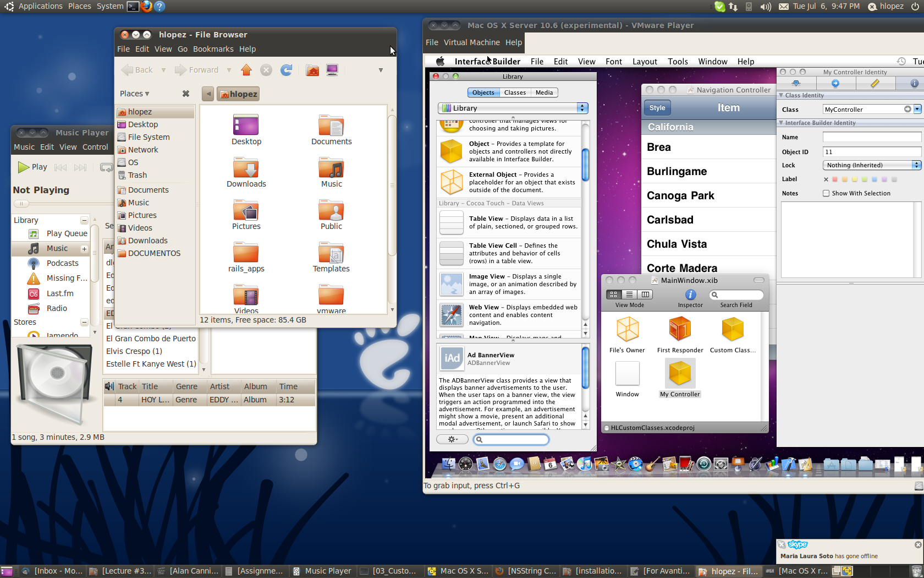
Task: Click the Inspector icon in MainWindow.xib
Action: click(690, 295)
